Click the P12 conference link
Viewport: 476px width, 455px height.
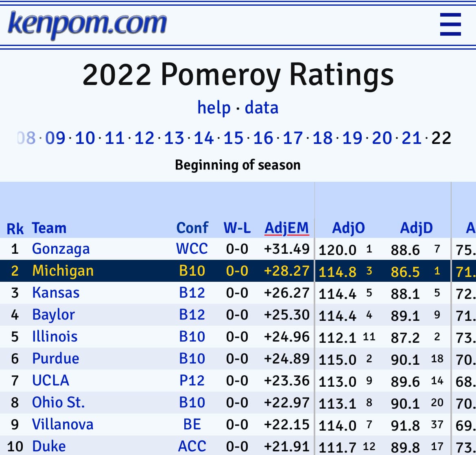(192, 381)
